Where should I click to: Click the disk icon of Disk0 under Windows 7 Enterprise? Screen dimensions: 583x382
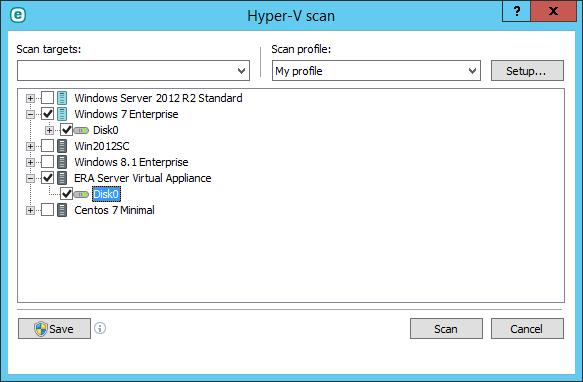click(x=81, y=130)
